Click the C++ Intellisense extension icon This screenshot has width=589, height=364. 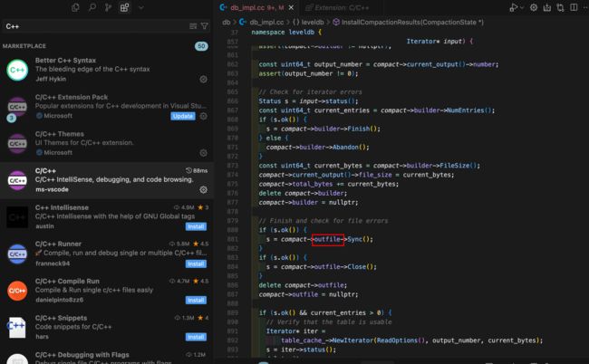click(x=17, y=217)
